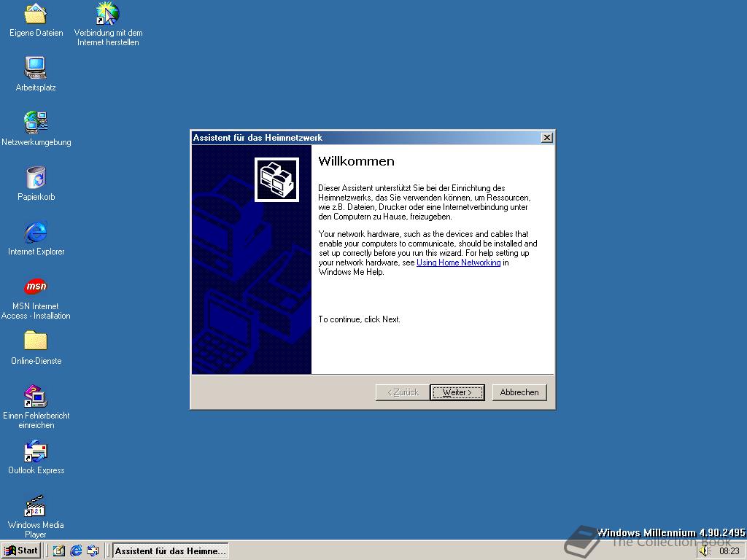
Task: Click the Weiter button in wizard
Action: coord(457,392)
